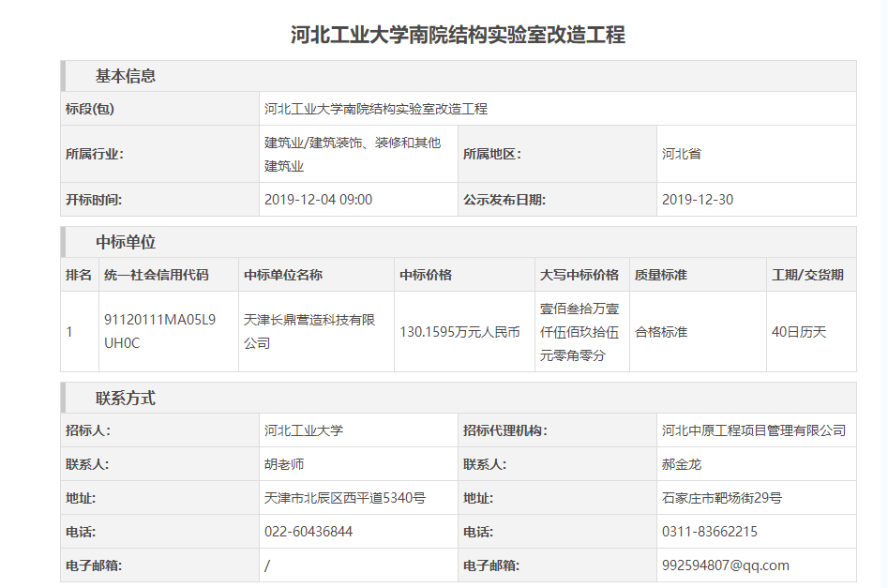Click the 标段(包) project name value
Screen dimensions: 888x588
tap(376, 109)
